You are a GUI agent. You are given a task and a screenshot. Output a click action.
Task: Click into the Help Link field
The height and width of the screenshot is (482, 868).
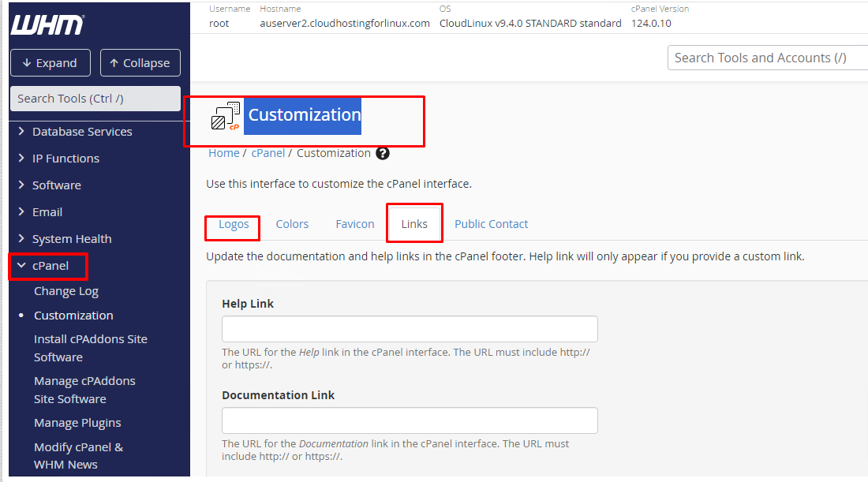(410, 329)
